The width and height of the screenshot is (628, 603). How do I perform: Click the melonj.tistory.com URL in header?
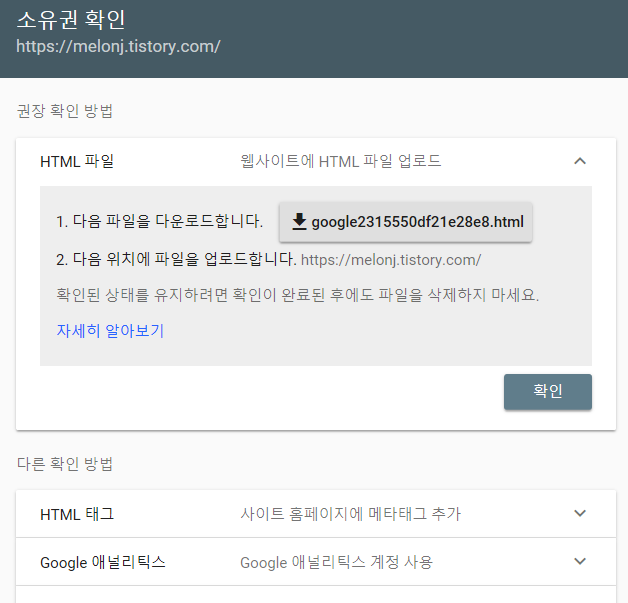118,46
